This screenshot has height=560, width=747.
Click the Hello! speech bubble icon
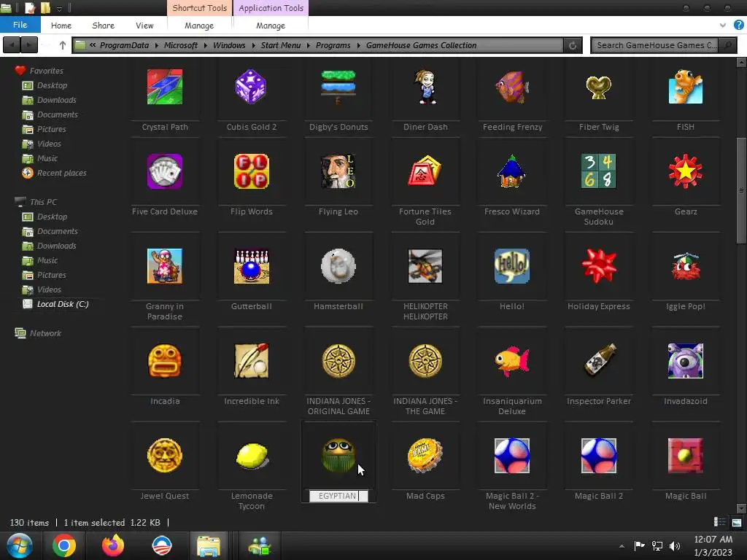click(512, 266)
